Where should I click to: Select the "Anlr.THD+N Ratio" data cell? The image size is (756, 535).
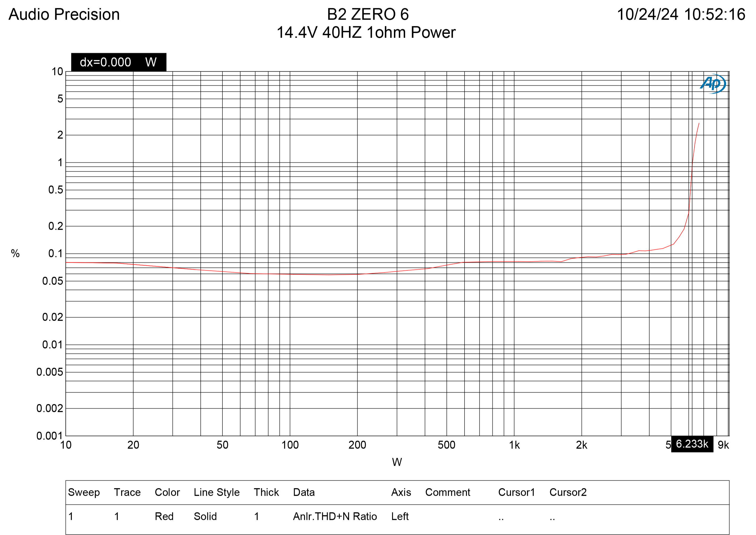[x=335, y=516]
